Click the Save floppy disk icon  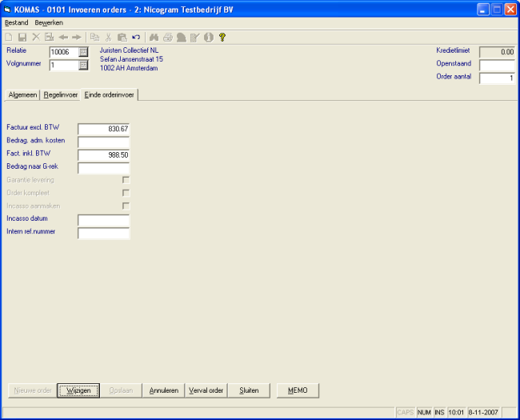[22, 37]
